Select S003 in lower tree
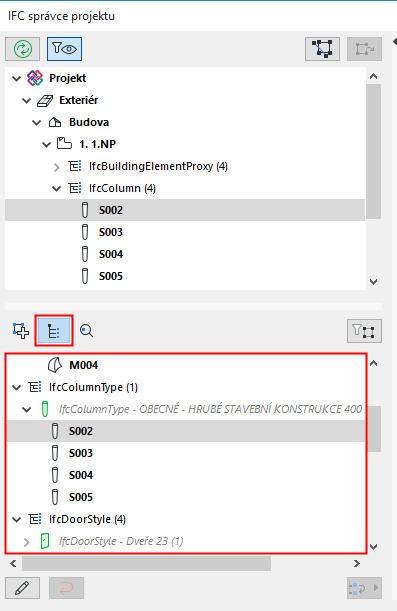397x611 pixels. point(186,453)
